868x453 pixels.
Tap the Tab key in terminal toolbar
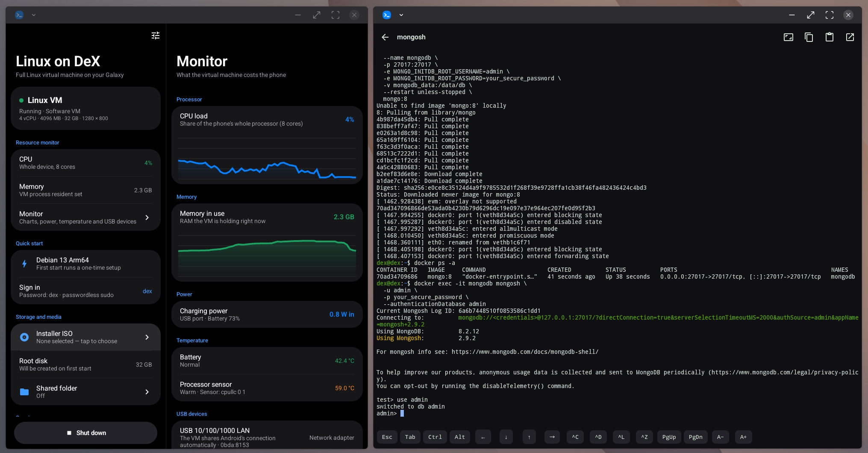point(410,437)
